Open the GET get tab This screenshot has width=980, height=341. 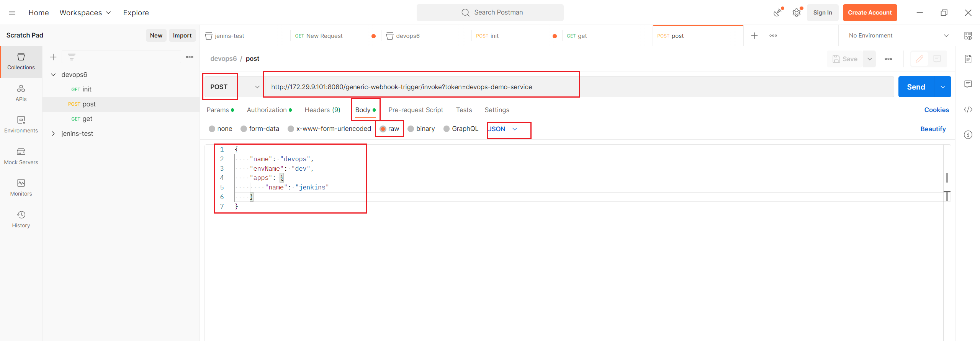[607, 36]
